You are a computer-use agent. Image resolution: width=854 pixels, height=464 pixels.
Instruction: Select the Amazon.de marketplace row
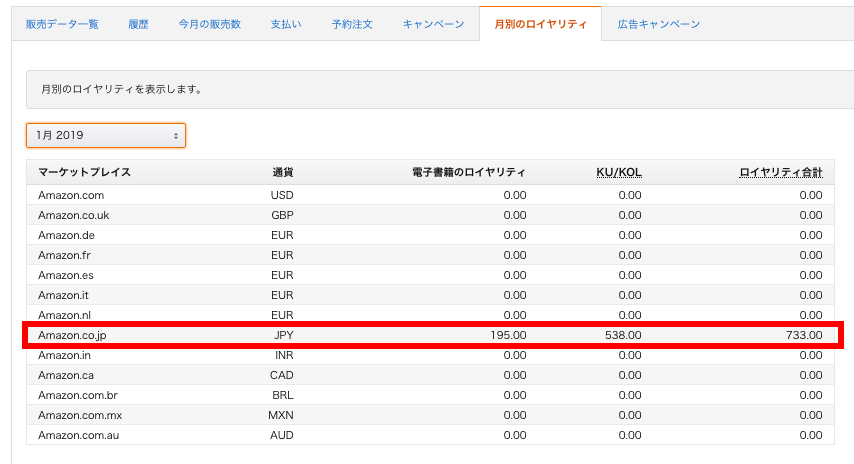430,235
